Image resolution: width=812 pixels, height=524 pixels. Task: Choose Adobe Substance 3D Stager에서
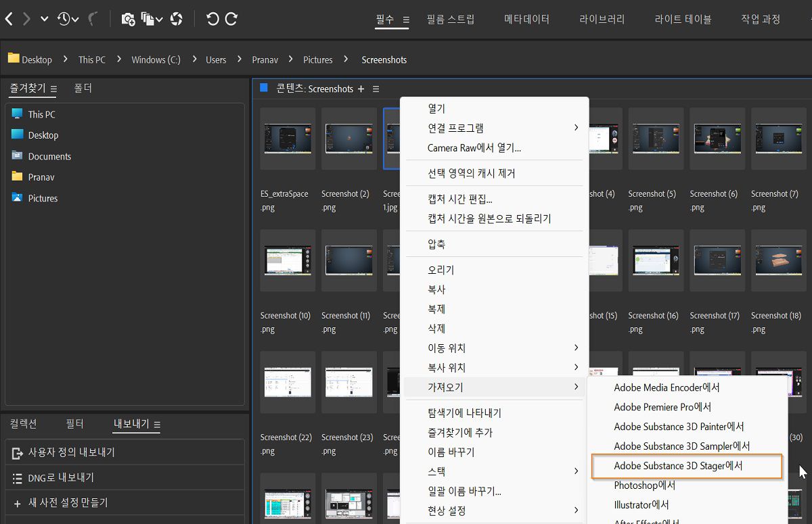pos(687,466)
